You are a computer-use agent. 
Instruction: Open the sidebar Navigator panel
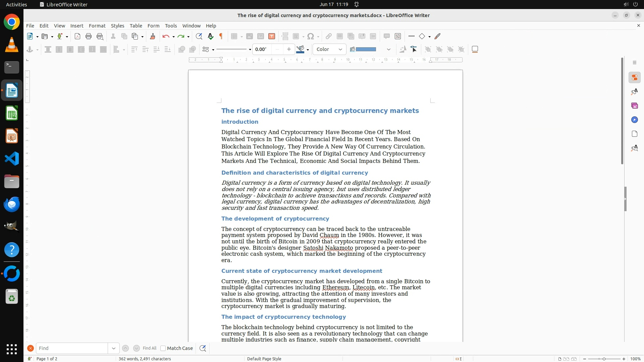coord(634,120)
